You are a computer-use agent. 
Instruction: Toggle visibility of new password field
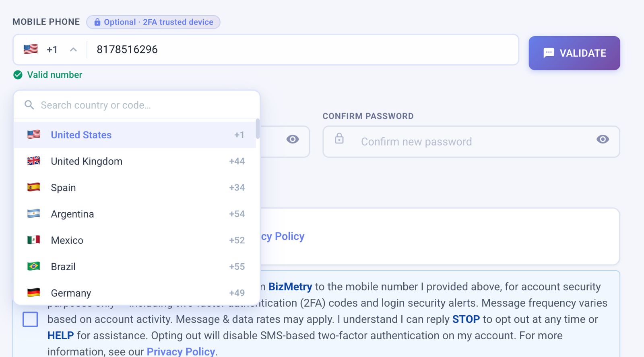click(293, 139)
